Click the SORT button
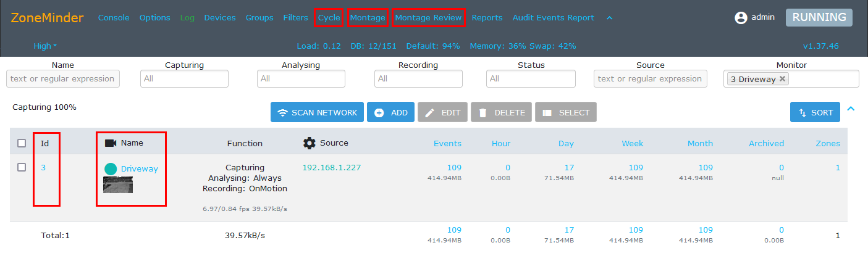 815,112
